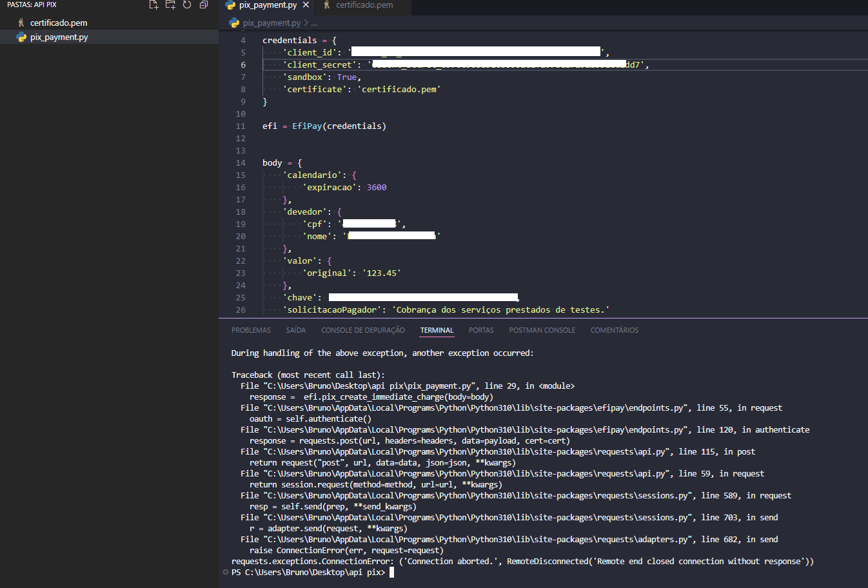Click the PASTAS: API PIX section header
868x588 pixels.
coord(32,5)
